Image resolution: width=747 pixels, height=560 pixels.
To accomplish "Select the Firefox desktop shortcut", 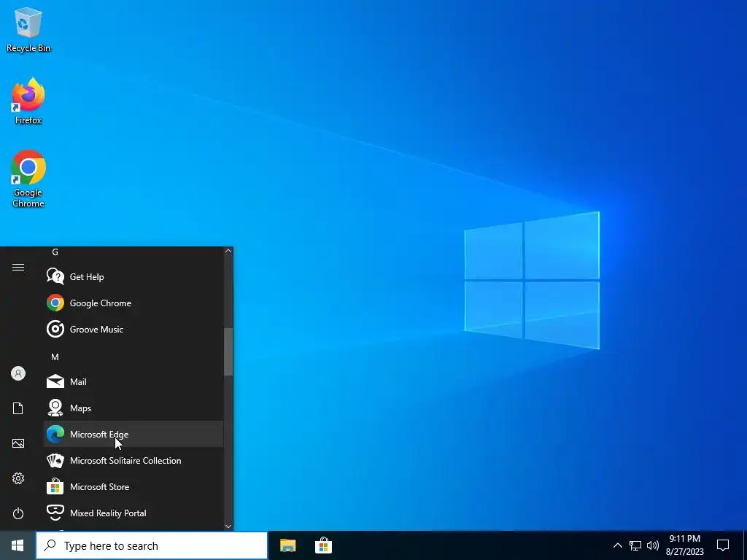I will (28, 101).
